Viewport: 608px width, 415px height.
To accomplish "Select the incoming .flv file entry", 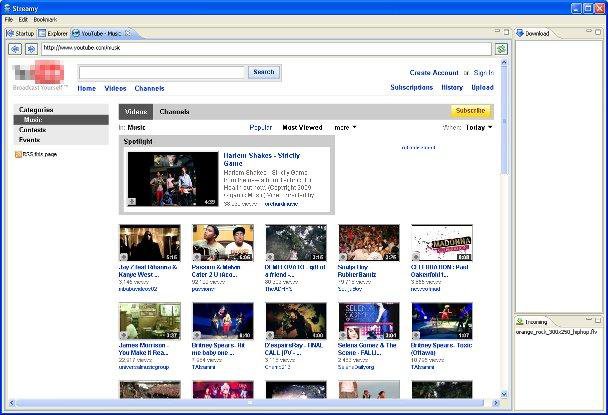I will pyautogui.click(x=557, y=332).
